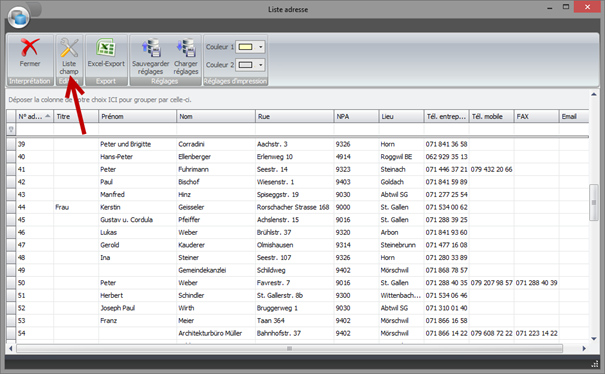Select row indicator for row 50
Image resolution: width=605 pixels, height=374 pixels.
pos(11,283)
